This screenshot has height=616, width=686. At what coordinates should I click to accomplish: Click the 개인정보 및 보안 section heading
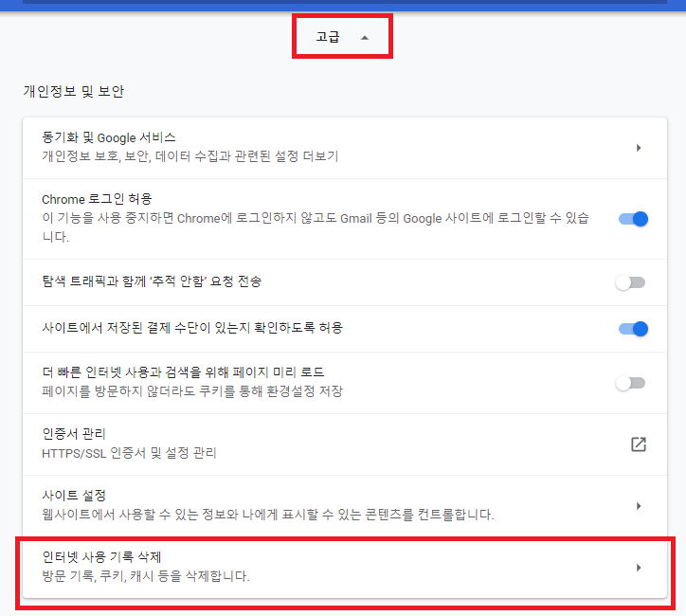pos(74,92)
